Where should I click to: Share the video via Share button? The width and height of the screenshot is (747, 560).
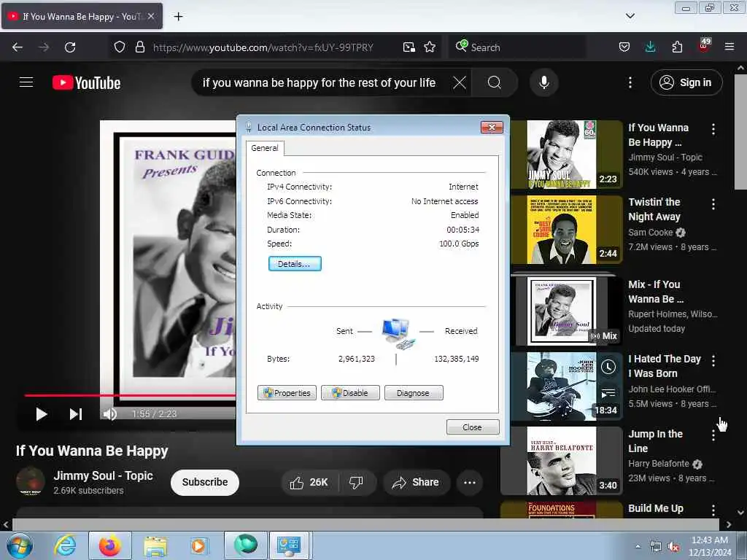[x=416, y=483]
